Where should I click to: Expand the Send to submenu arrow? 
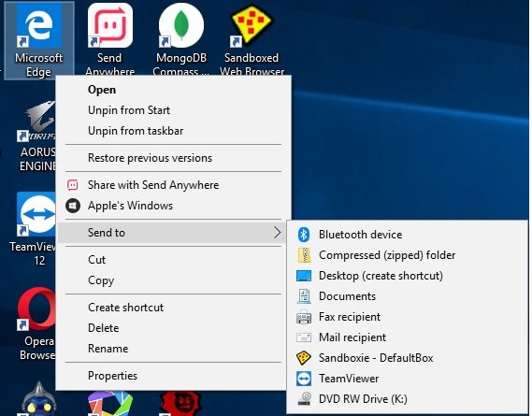coord(277,233)
